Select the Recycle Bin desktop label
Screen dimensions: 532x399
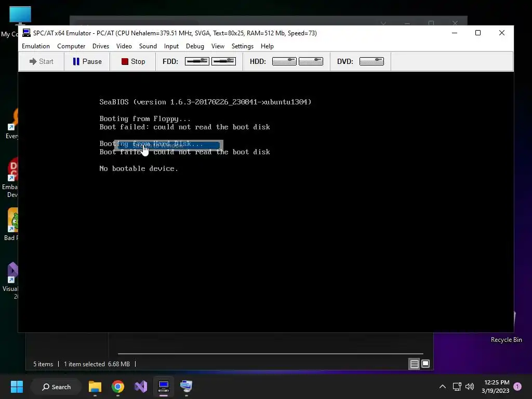506,340
